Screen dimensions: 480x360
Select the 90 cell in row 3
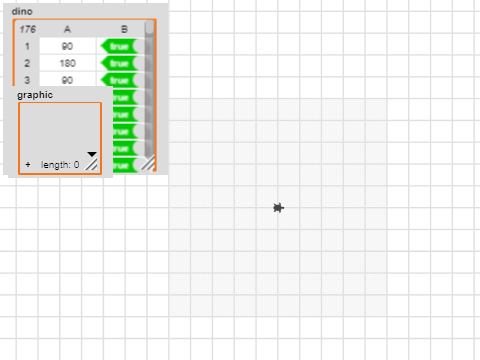coord(68,80)
